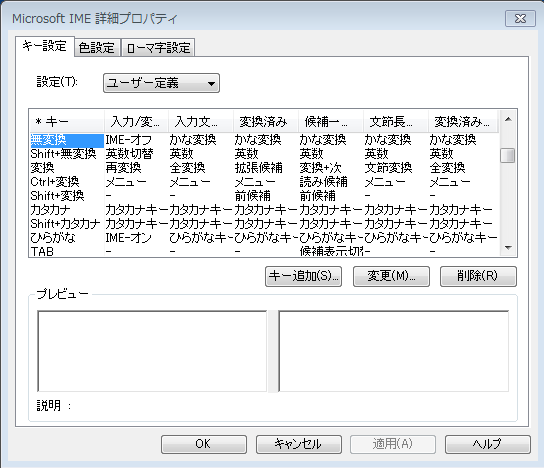This screenshot has width=544, height=468.
Task: Click the 削除(R) button
Action: coord(478,276)
